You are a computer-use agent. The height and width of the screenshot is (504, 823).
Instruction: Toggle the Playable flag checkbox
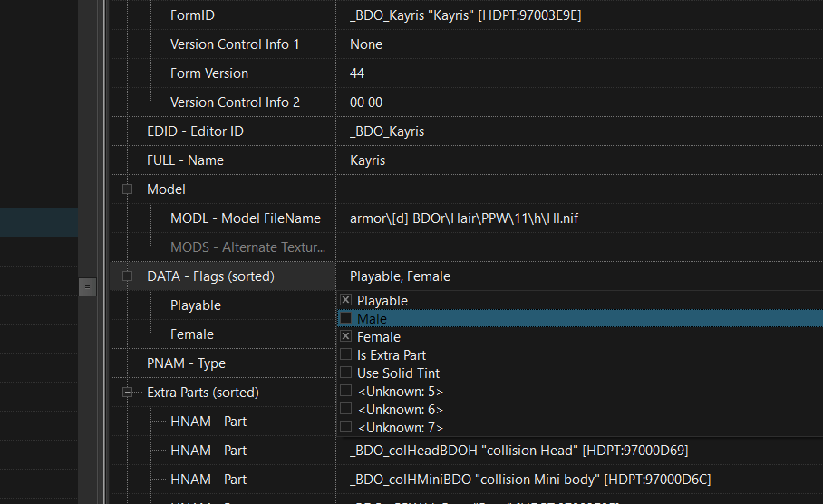pos(345,300)
